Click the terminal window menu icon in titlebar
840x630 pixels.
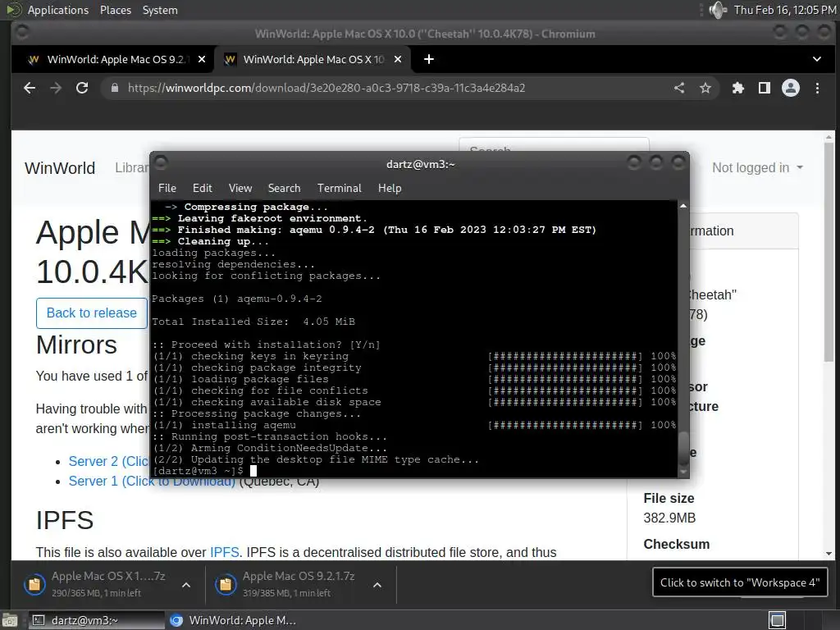[162, 162]
